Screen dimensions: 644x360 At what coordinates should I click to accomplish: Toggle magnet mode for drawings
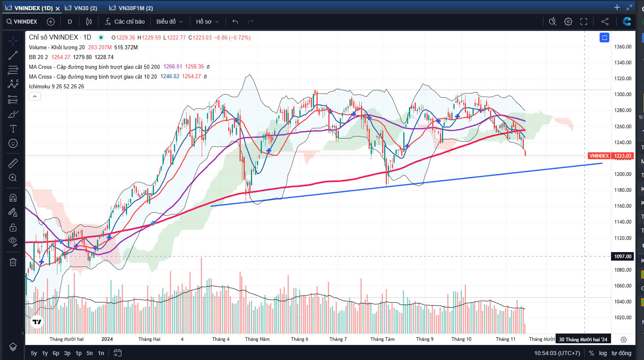(x=13, y=198)
